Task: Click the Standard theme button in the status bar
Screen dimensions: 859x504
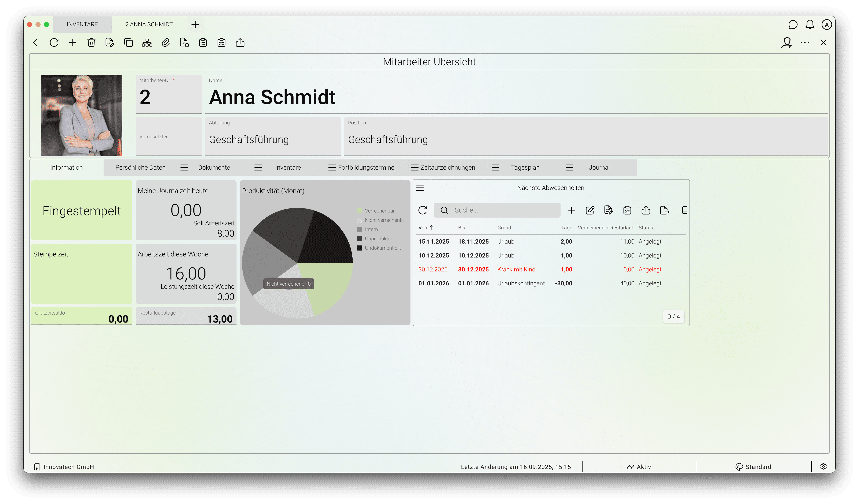Action: [x=753, y=467]
